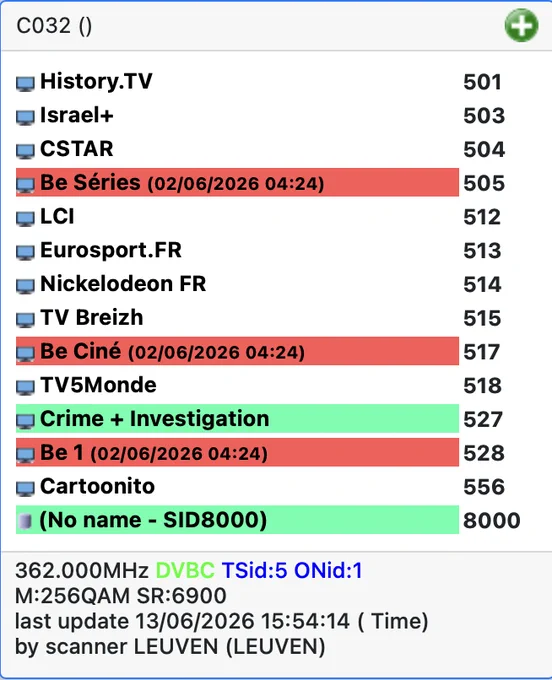Click the TV icon beside Cartoonito

(25, 488)
